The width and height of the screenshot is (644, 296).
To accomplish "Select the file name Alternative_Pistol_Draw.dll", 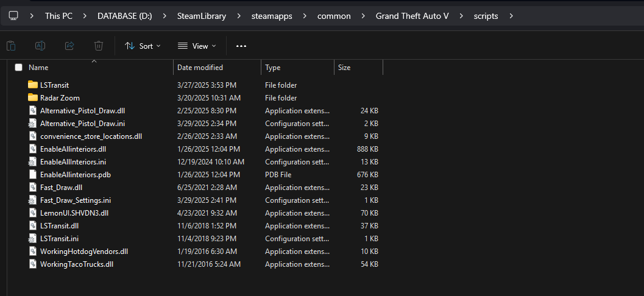I will (82, 110).
